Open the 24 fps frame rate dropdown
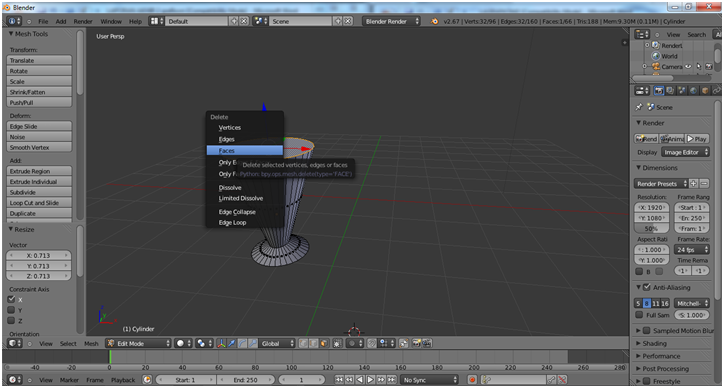 692,250
